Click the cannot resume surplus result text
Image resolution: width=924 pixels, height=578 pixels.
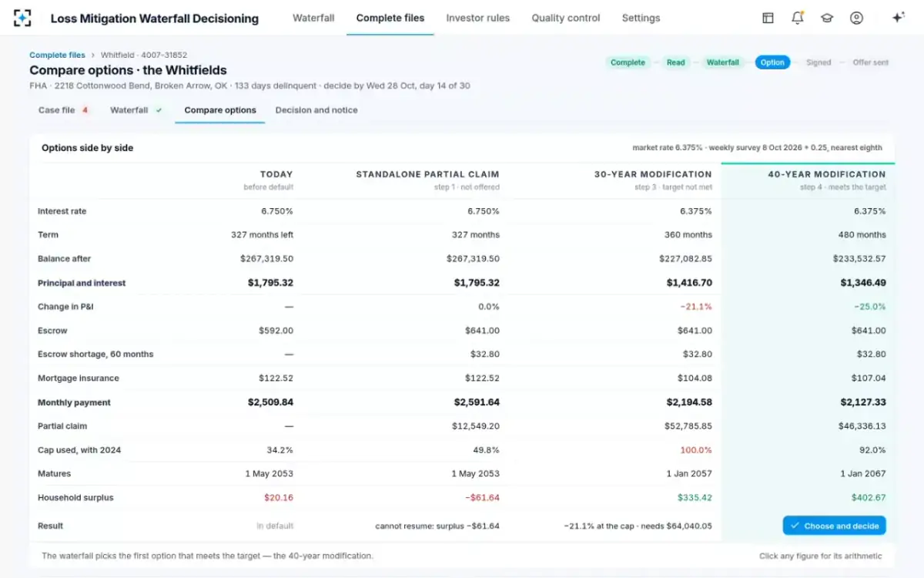pos(437,526)
